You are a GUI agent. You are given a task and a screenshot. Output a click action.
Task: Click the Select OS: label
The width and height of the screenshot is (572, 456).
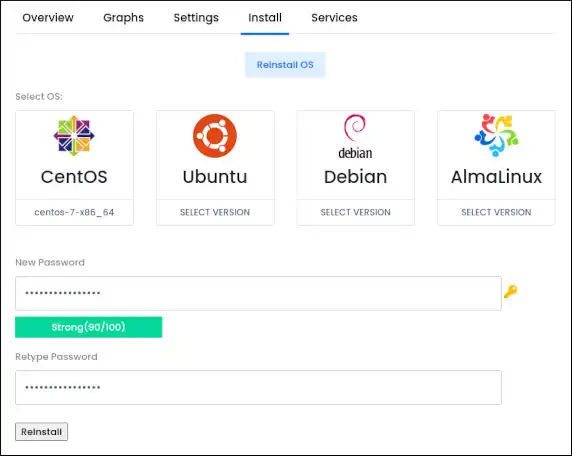(x=39, y=97)
